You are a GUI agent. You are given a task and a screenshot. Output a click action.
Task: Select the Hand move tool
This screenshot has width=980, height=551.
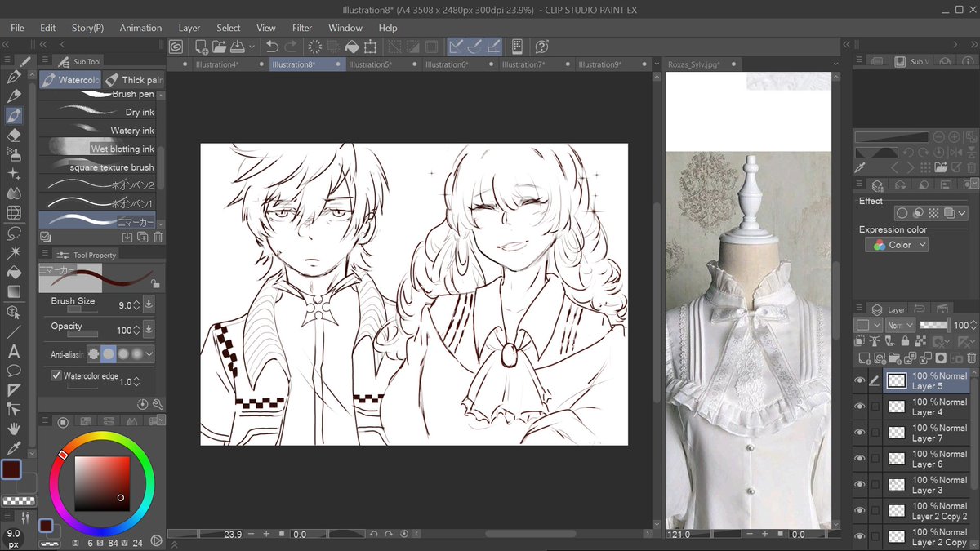click(x=13, y=428)
